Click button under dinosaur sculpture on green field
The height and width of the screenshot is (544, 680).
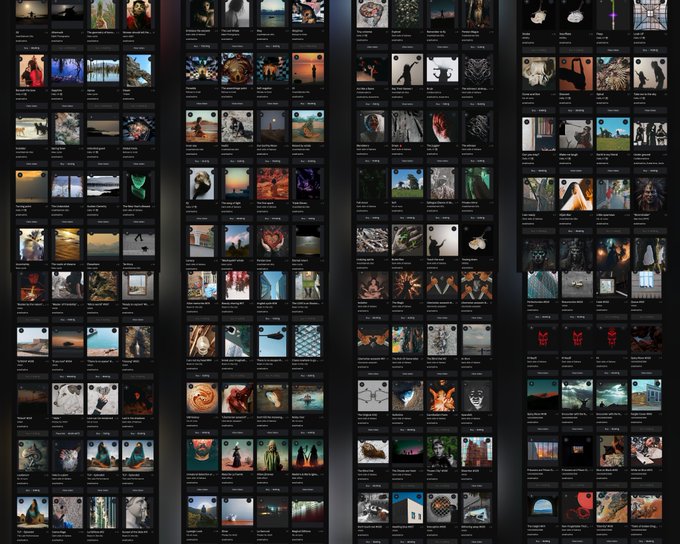click(x=612, y=171)
